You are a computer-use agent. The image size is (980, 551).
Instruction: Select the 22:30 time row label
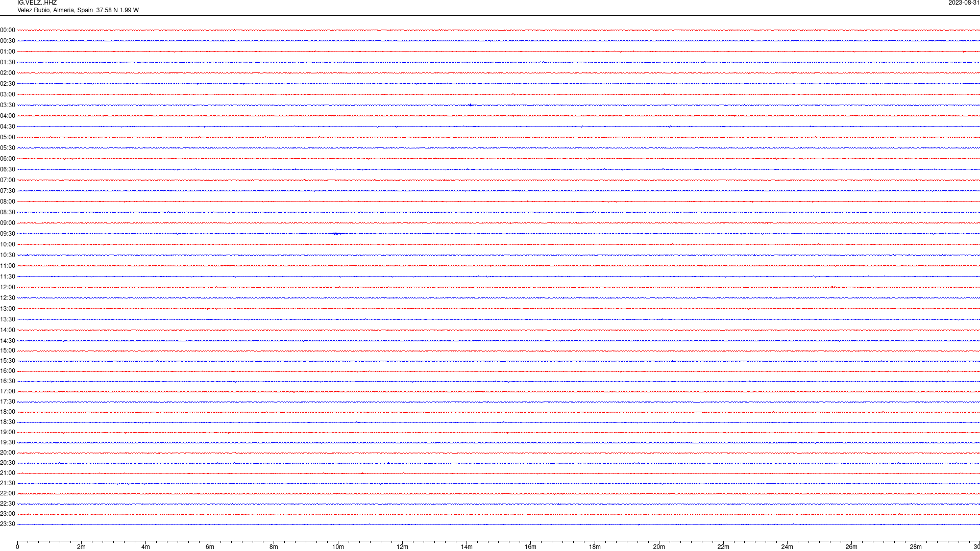click(x=8, y=504)
